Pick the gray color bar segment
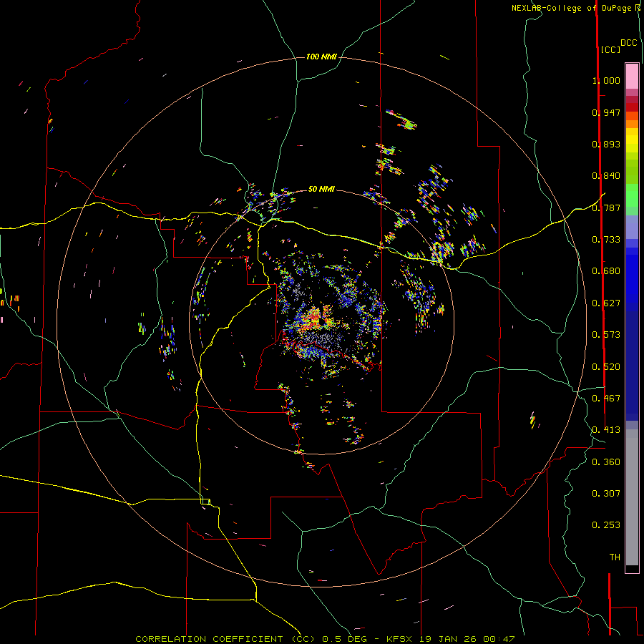 632,497
